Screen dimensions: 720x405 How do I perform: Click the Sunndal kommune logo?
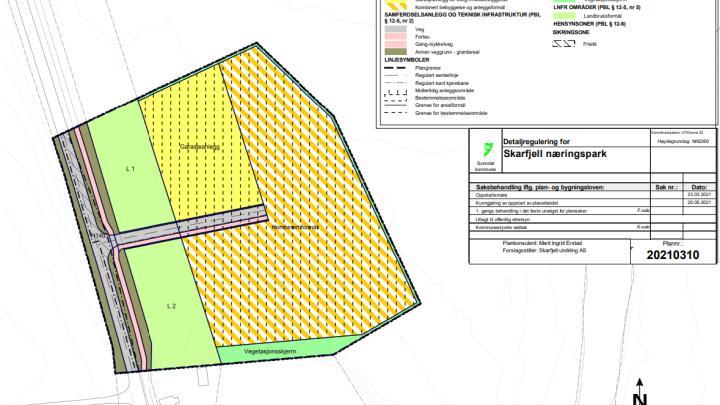[487, 152]
